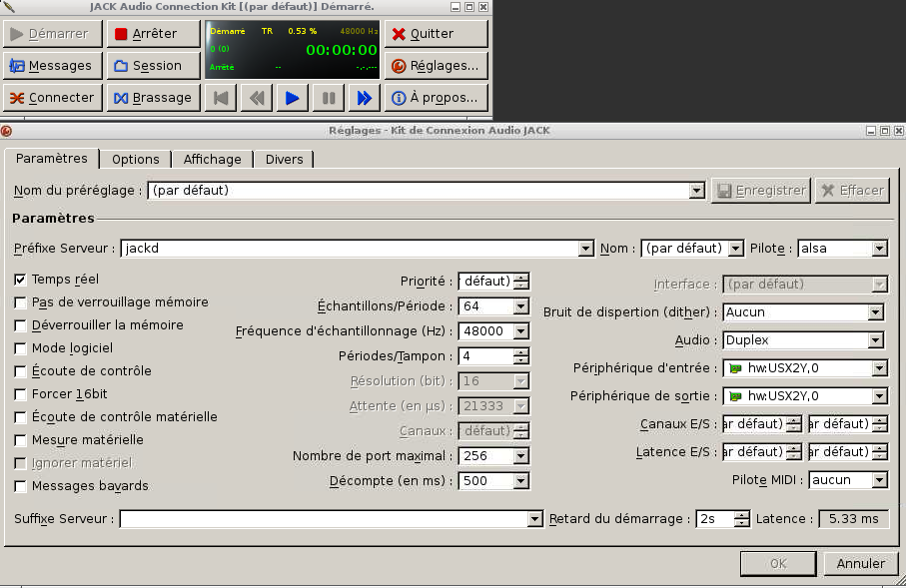
Task: Toggle the Mesure matérielle checkbox
Action: 20,440
